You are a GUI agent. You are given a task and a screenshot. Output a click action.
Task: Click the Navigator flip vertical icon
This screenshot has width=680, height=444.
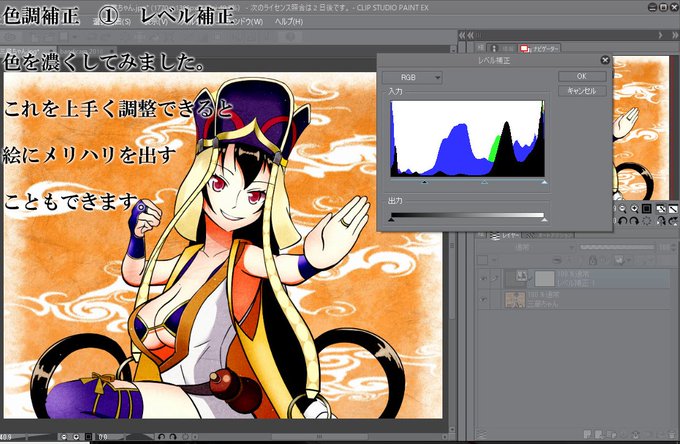point(673,221)
